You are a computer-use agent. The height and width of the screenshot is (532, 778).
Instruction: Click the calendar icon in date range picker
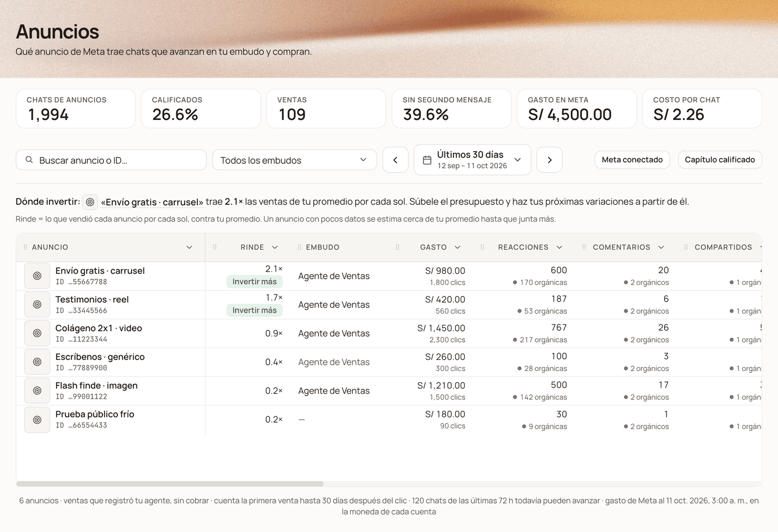[x=427, y=160]
